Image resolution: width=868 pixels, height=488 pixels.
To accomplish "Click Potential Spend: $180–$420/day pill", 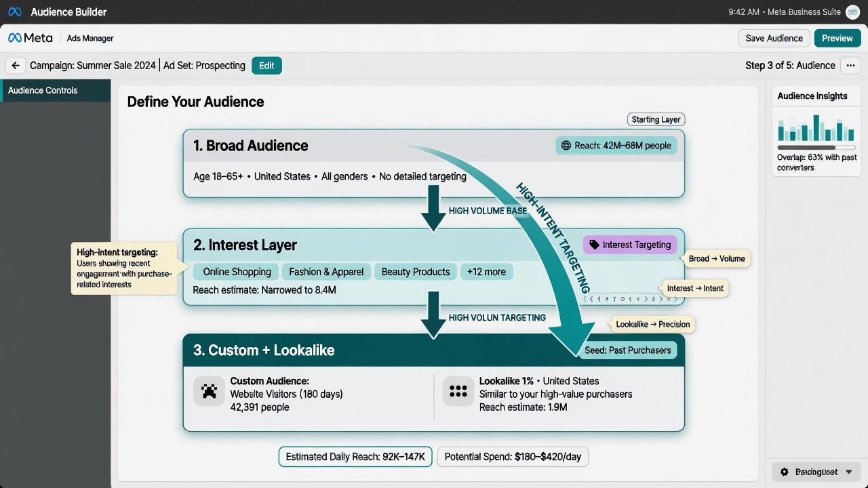I will point(513,457).
